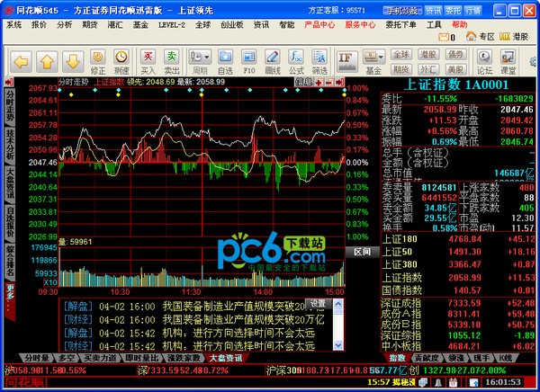The width and height of the screenshot is (540, 392).
Task: Click the news panel scroll up arrow
Action: tap(338, 304)
